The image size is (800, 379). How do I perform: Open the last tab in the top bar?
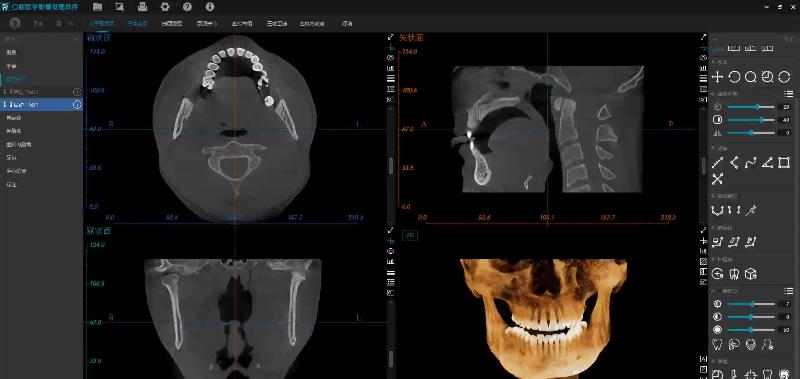[x=347, y=23]
